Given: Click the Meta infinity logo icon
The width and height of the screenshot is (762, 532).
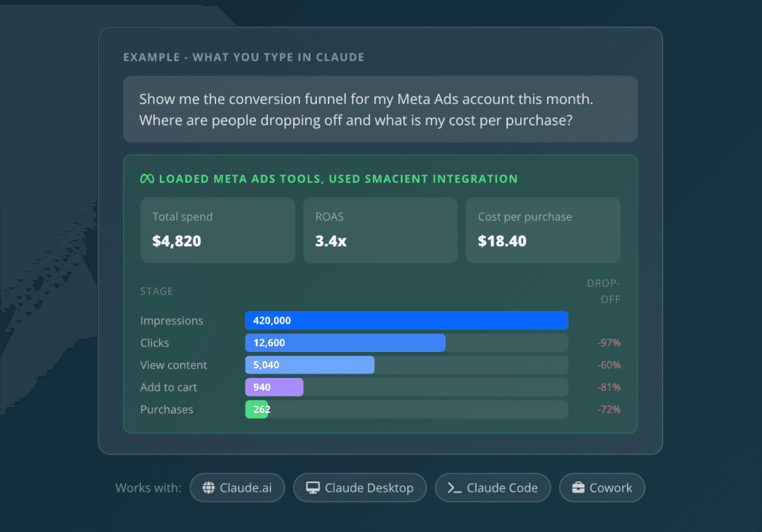Looking at the screenshot, I should (147, 179).
